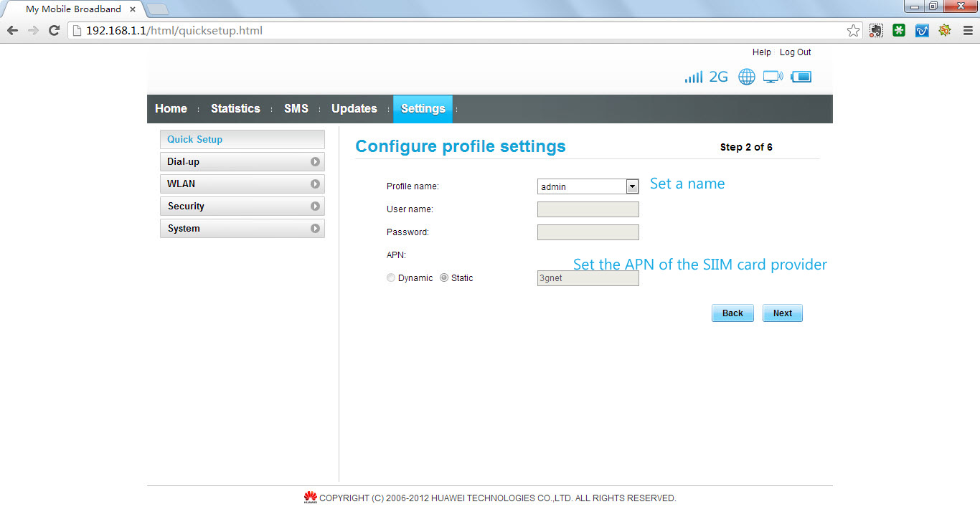Viewport: 980px width, 522px height.
Task: Bookmark this page with the star icon
Action: pyautogui.click(x=853, y=31)
